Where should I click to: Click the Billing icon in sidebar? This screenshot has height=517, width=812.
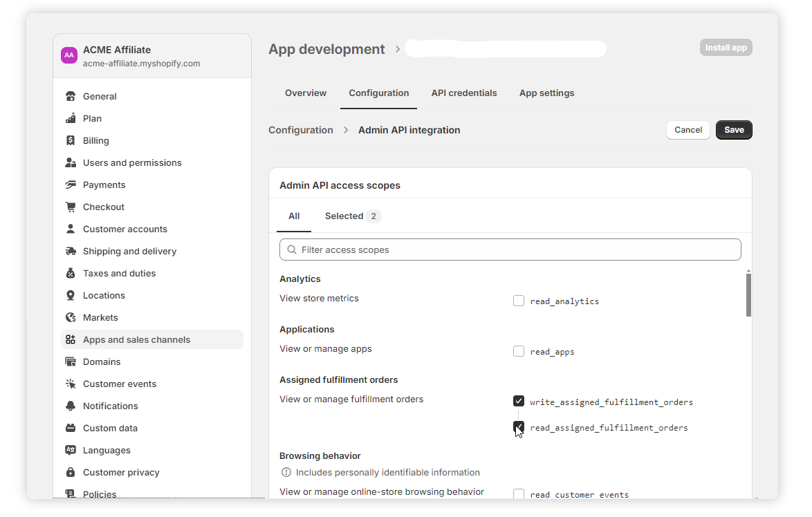point(71,141)
